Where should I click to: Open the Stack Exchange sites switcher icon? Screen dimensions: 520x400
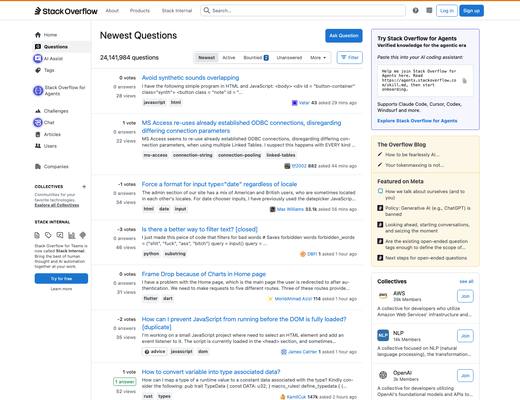click(x=429, y=11)
